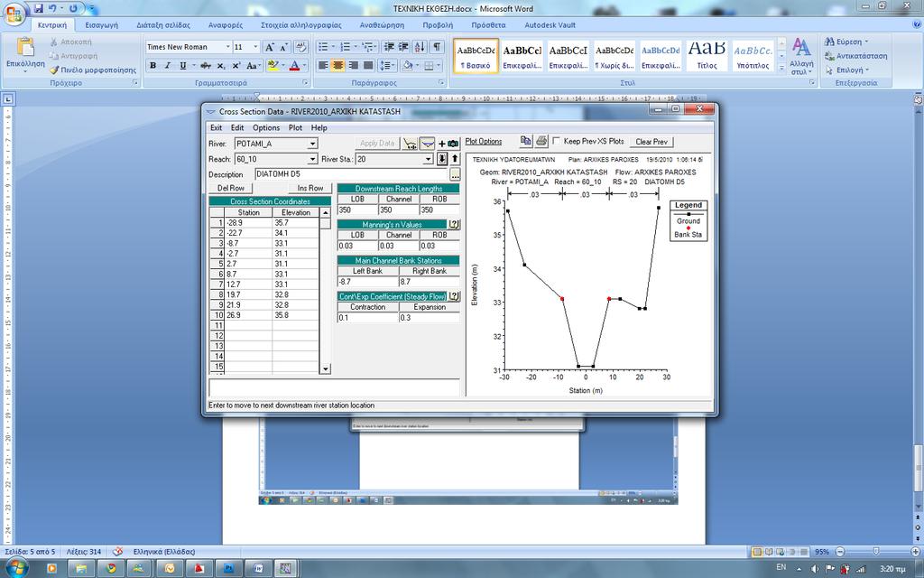This screenshot has height=578, width=924.
Task: Click the Plot Options link
Action: 484,142
